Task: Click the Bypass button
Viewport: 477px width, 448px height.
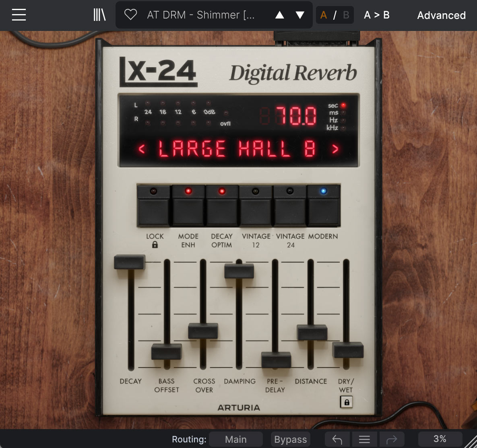Action: pyautogui.click(x=291, y=440)
